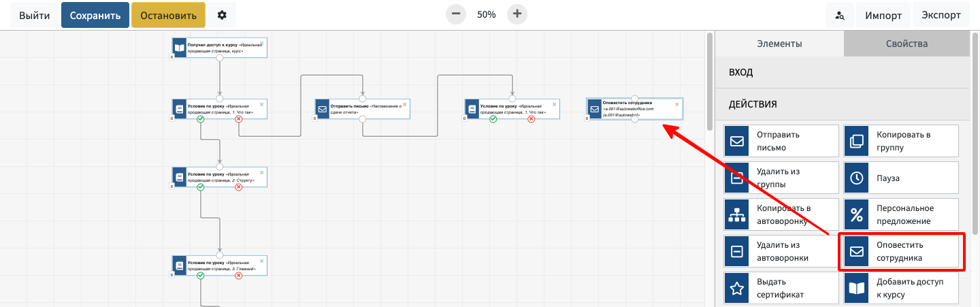Select the Персональное предложение percent element
Screen dimensions: 980x307
point(901,214)
